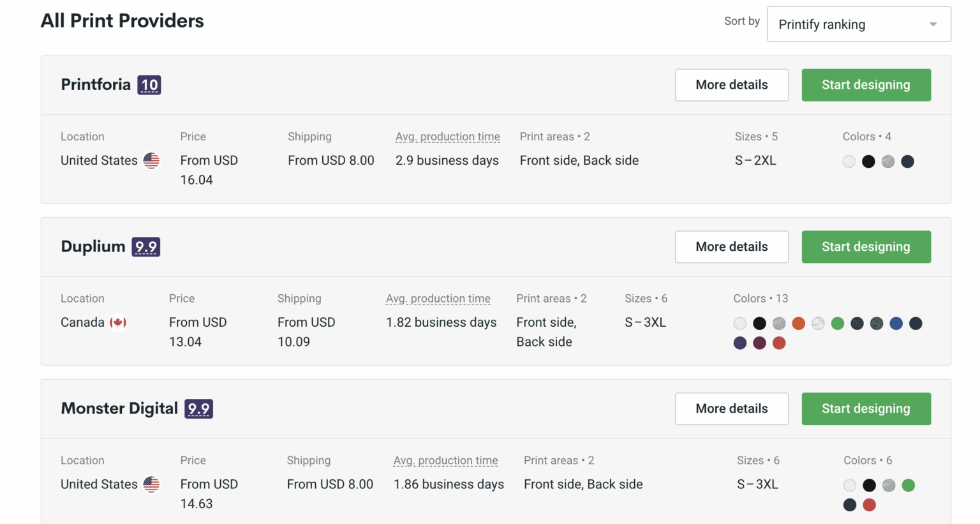Open More details for Printforia
The height and width of the screenshot is (524, 980).
point(732,85)
